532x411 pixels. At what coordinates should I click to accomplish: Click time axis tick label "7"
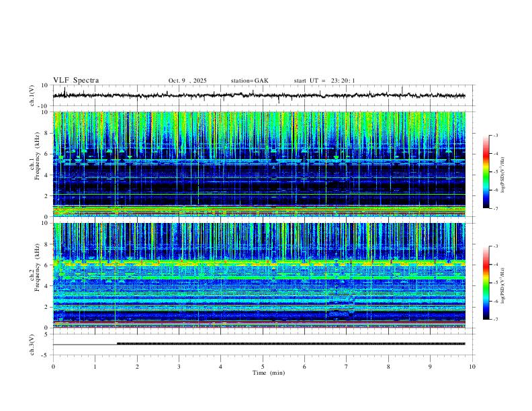(347, 367)
